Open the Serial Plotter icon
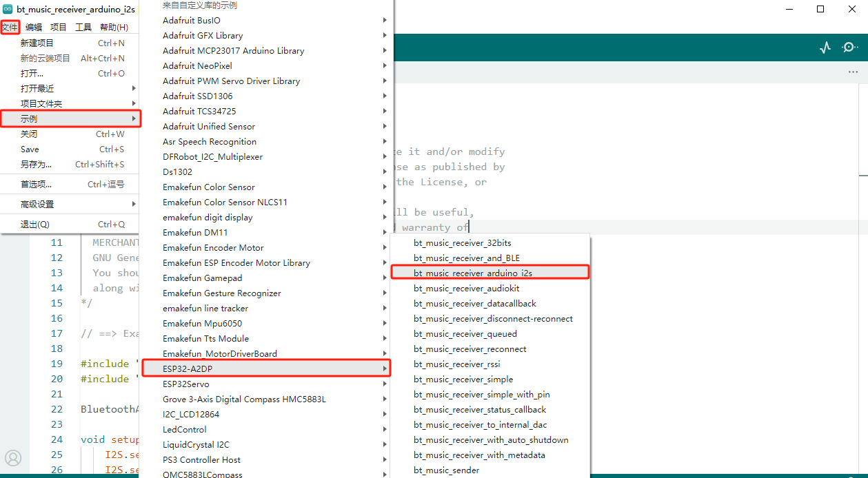The height and width of the screenshot is (478, 868). [x=825, y=48]
